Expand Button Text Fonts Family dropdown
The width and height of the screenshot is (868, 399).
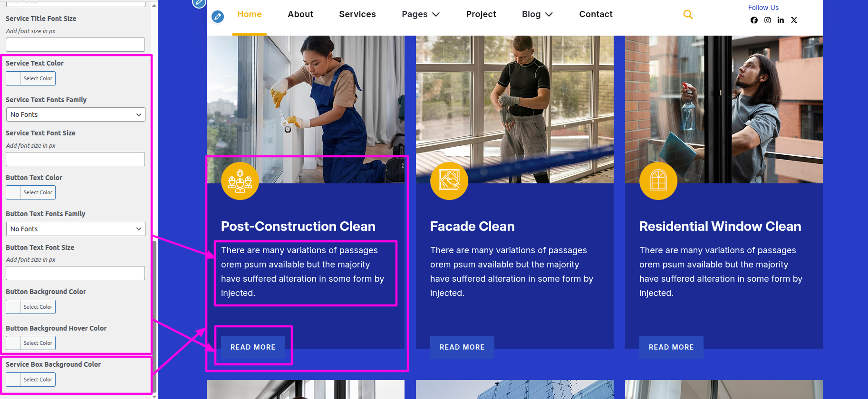pos(76,229)
